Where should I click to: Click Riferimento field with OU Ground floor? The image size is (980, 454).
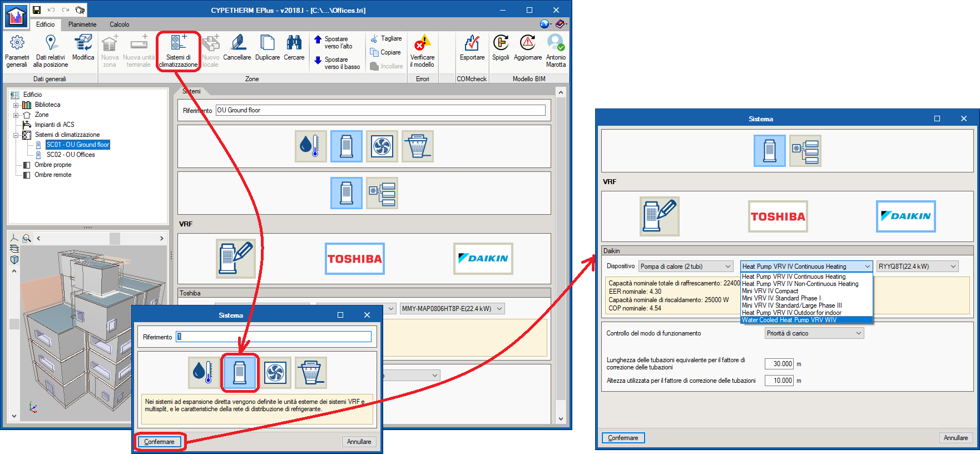[x=380, y=110]
